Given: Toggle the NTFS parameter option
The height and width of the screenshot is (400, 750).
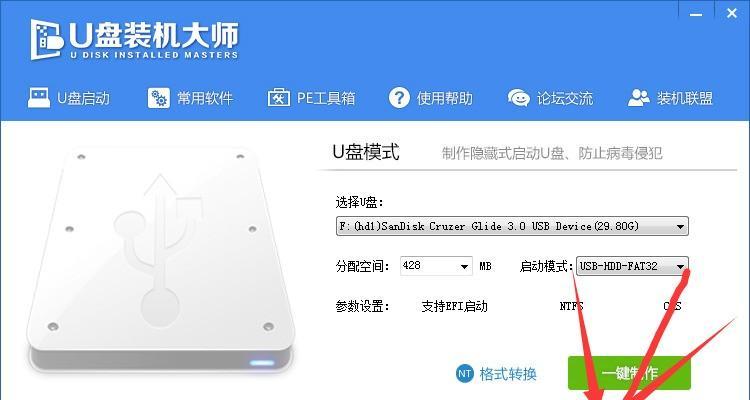Looking at the screenshot, I should point(571,306).
